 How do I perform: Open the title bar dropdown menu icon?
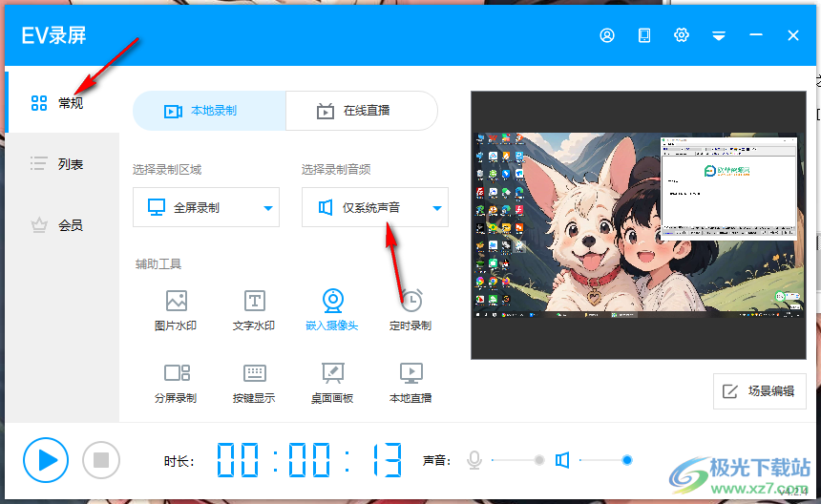click(718, 35)
